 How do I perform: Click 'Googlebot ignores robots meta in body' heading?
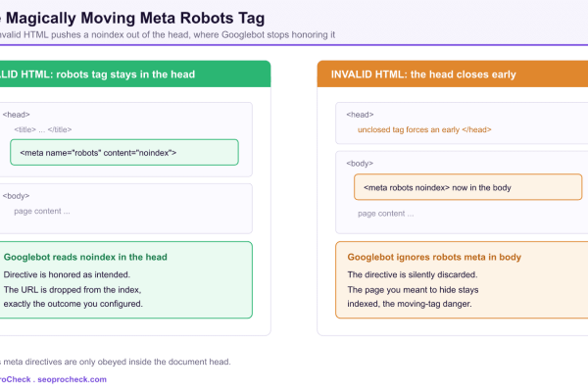tap(434, 257)
